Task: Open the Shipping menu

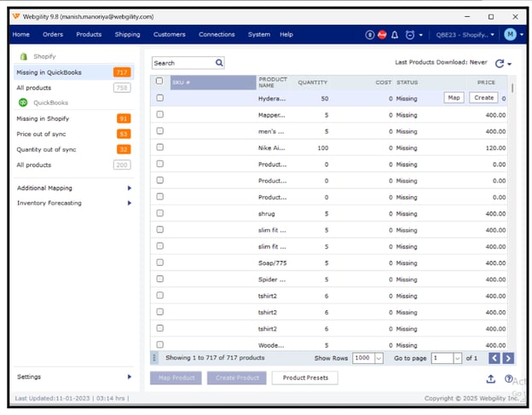Action: tap(127, 35)
